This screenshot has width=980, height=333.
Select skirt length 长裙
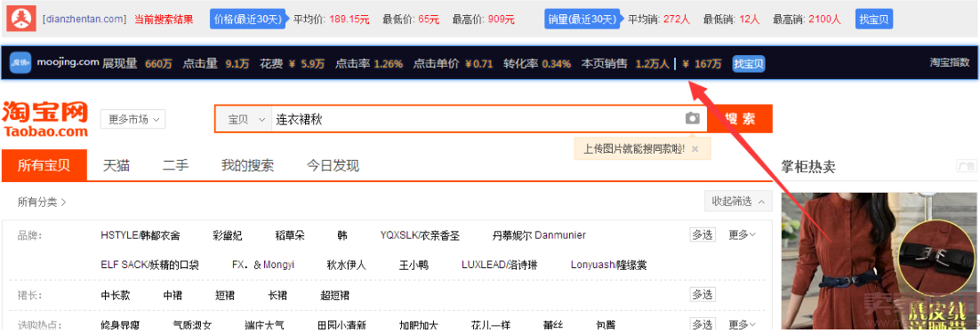tap(277, 295)
